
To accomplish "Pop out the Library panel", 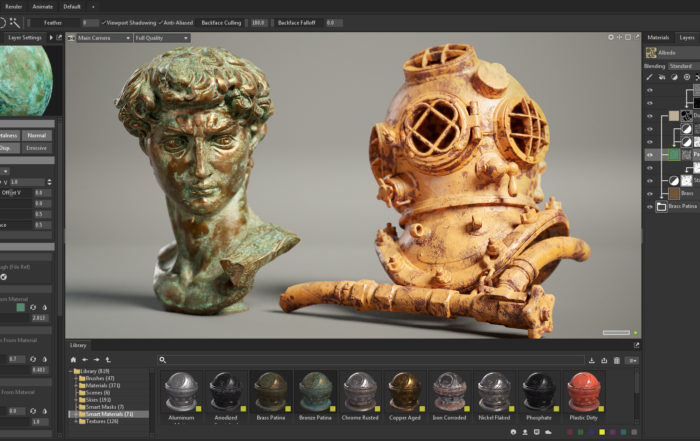I will click(x=636, y=345).
